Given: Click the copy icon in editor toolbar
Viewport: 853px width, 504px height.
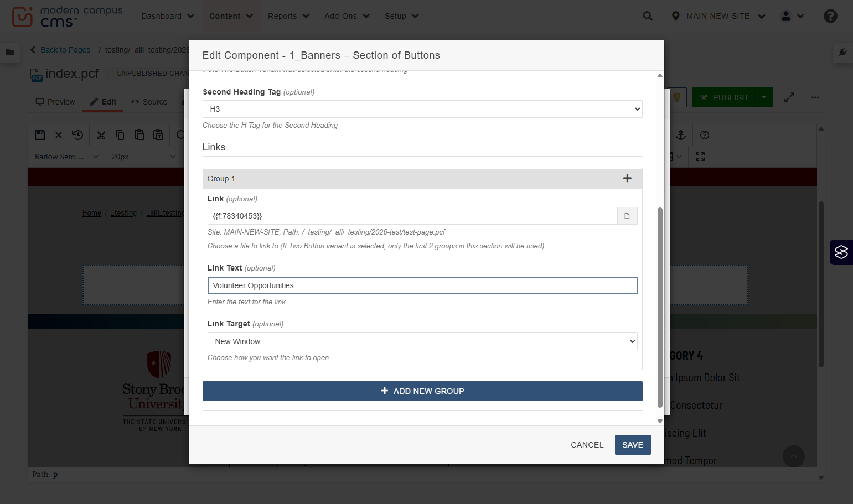Looking at the screenshot, I should coord(120,135).
